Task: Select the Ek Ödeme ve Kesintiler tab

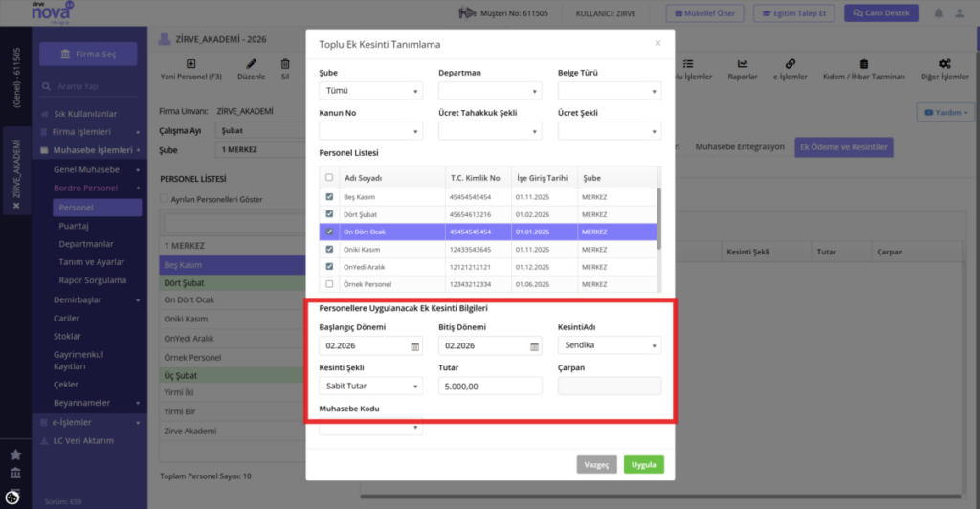Action: pyautogui.click(x=844, y=147)
